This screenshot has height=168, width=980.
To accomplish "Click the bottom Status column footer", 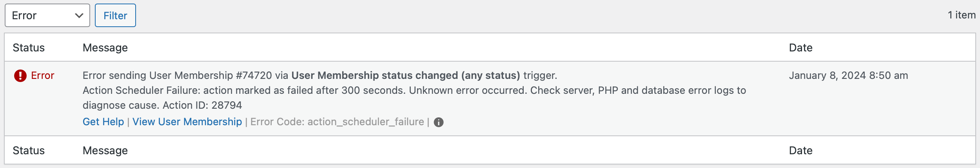I will point(29,151).
